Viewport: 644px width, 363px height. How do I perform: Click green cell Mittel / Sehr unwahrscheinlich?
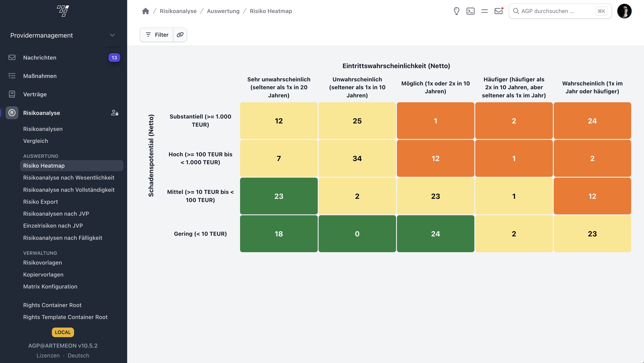click(x=278, y=196)
